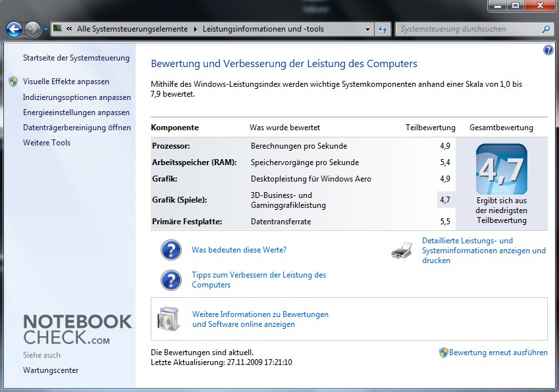Click the 'Desktopleistung für Windows Aero' description
This screenshot has width=559, height=392.
coord(311,179)
